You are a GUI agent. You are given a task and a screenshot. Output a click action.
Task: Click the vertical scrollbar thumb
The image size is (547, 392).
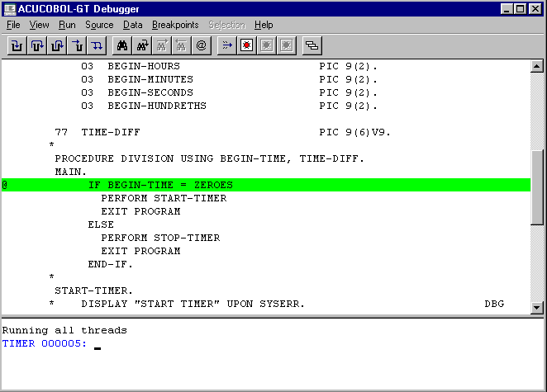(x=537, y=182)
